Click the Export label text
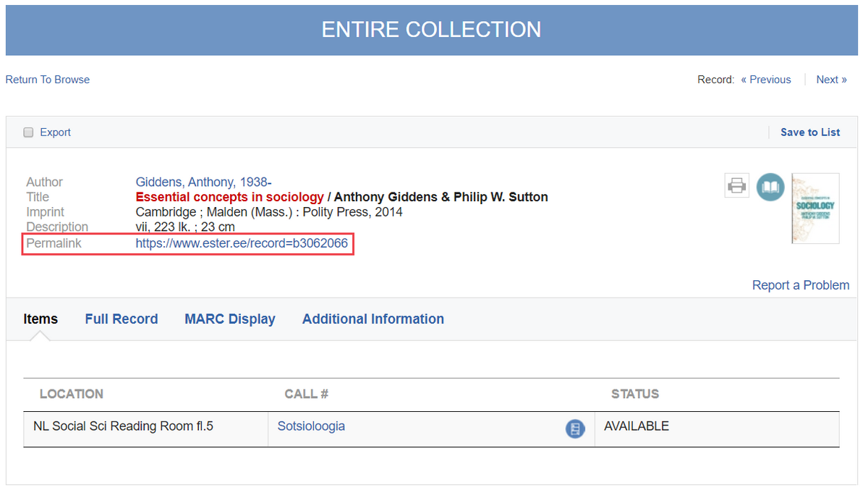This screenshot has height=493, width=868. pos(55,132)
